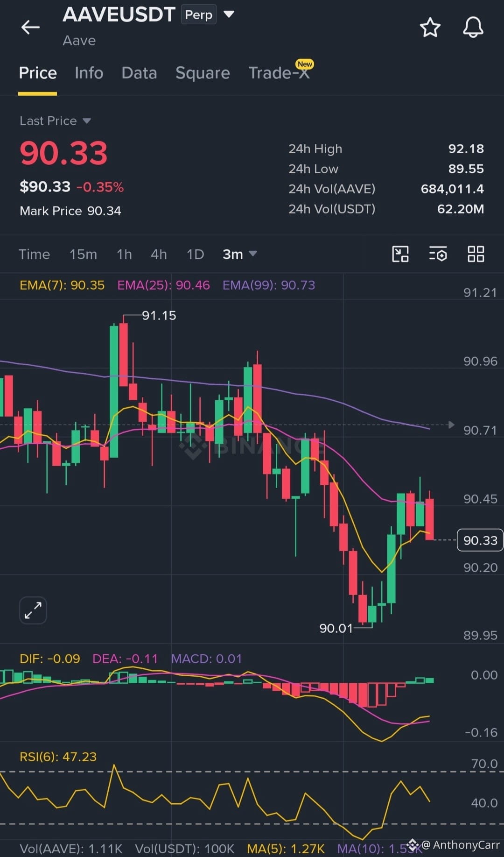Tap the current price tag 90.33 on axis
The height and width of the screenshot is (857, 504).
click(x=480, y=540)
